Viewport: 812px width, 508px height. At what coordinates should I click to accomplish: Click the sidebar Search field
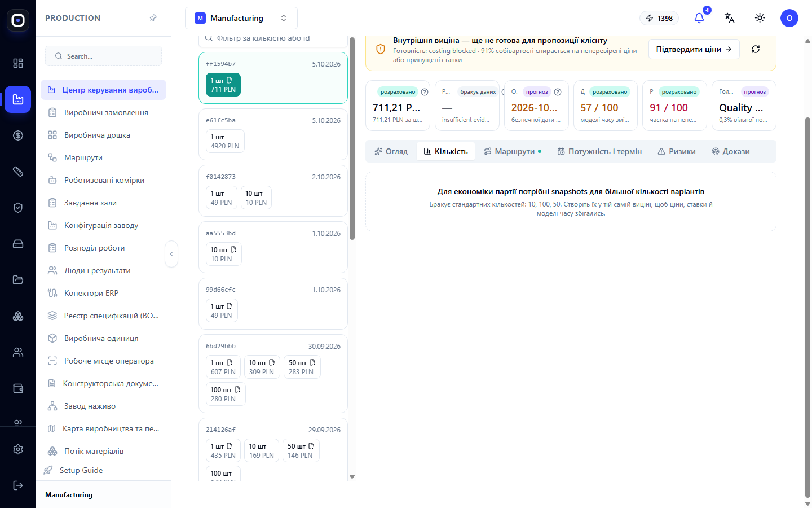[x=103, y=56]
